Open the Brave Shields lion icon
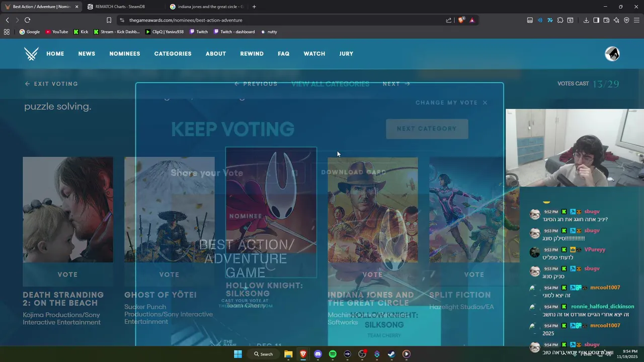 coord(461,20)
